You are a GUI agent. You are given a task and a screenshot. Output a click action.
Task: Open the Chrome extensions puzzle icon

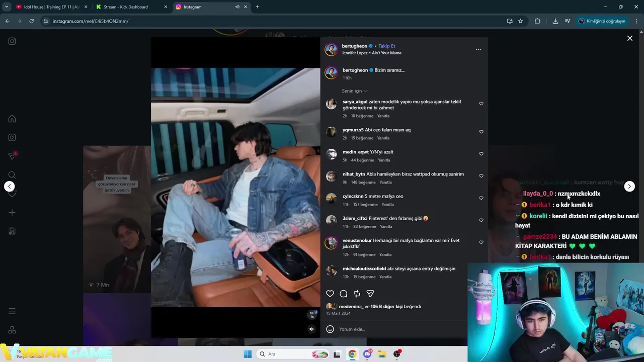tap(537, 21)
